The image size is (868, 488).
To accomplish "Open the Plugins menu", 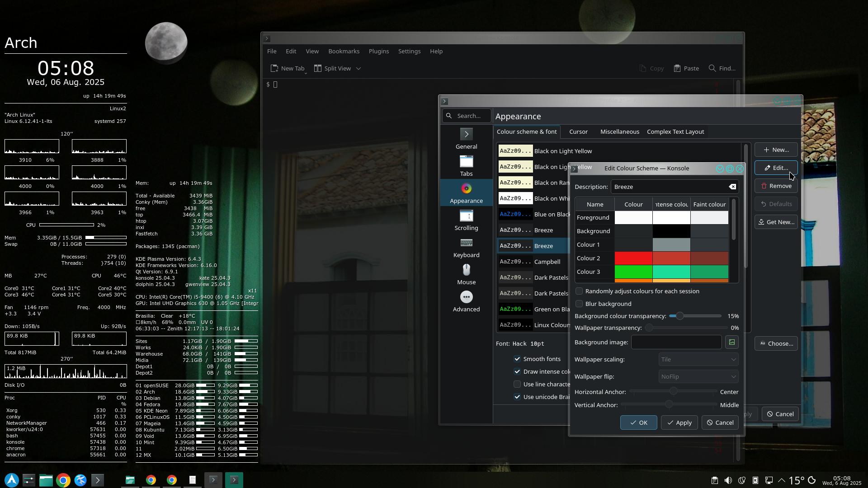I will [378, 51].
